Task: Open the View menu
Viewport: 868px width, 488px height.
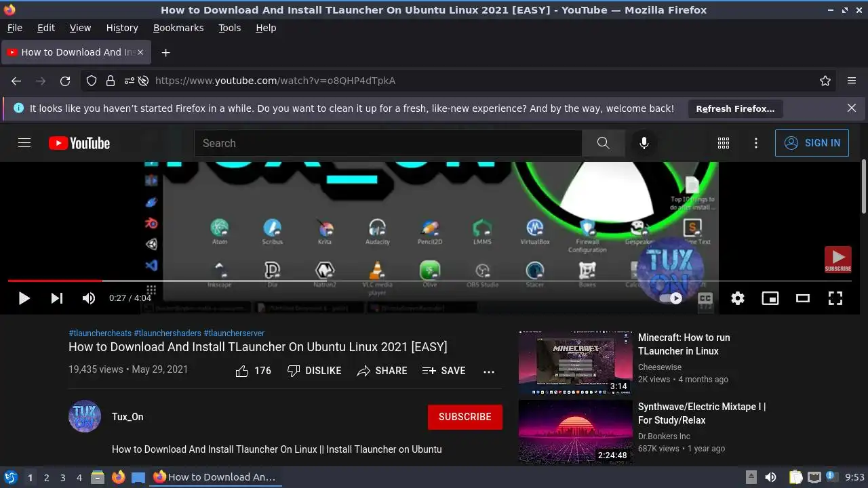Action: coord(80,28)
